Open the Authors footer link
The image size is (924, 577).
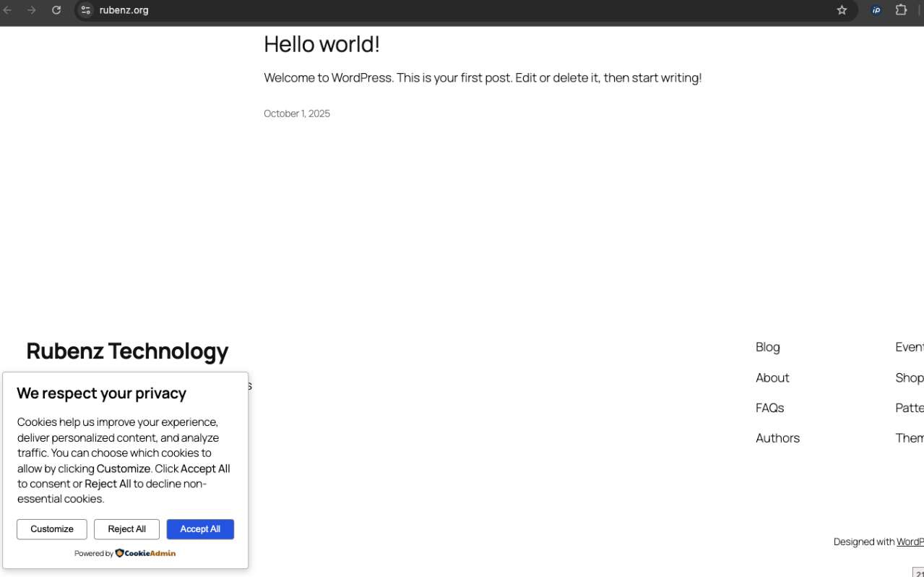pyautogui.click(x=777, y=438)
